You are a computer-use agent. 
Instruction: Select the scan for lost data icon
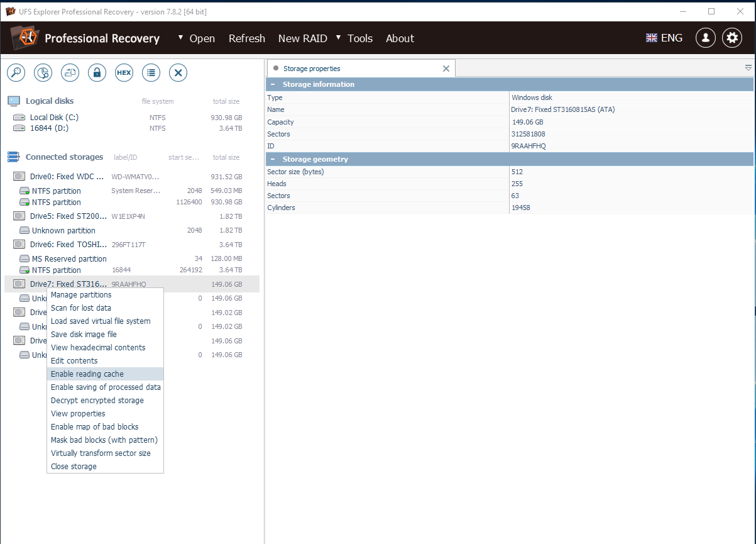pyautogui.click(x=16, y=72)
